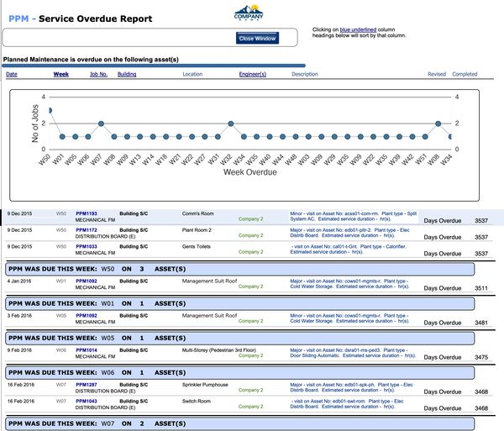Screen dimensions: 504x431
Task: Open job PPM1043 link
Action: [x=87, y=401]
